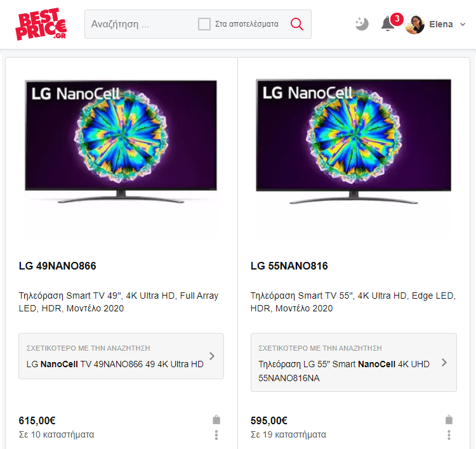Click the 'Αναζήτηση' search input field
The image size is (476, 449).
141,24
